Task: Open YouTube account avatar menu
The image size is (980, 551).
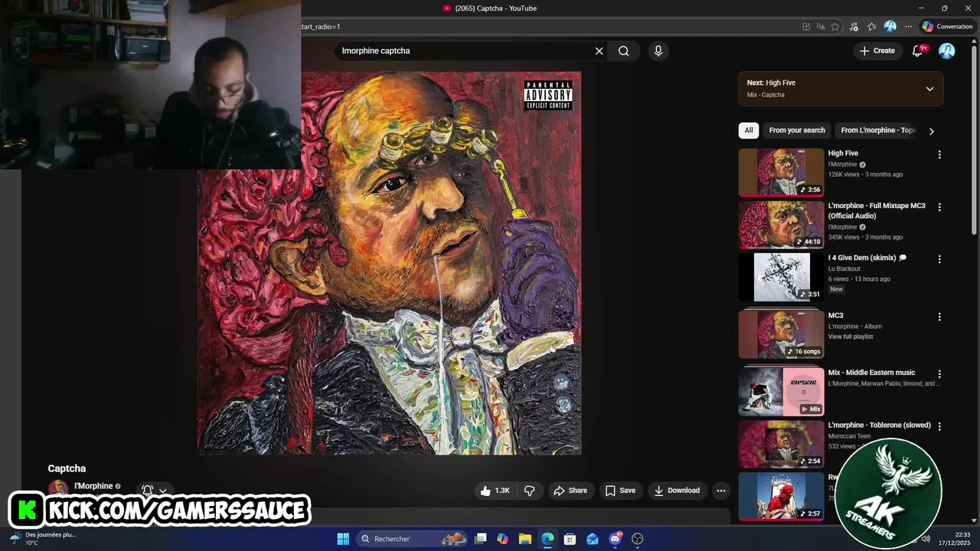Action: (x=947, y=51)
